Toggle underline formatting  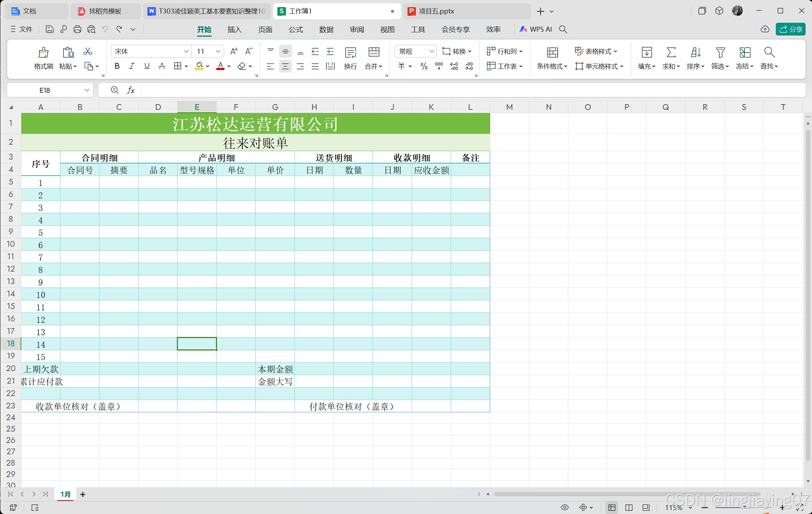(147, 66)
